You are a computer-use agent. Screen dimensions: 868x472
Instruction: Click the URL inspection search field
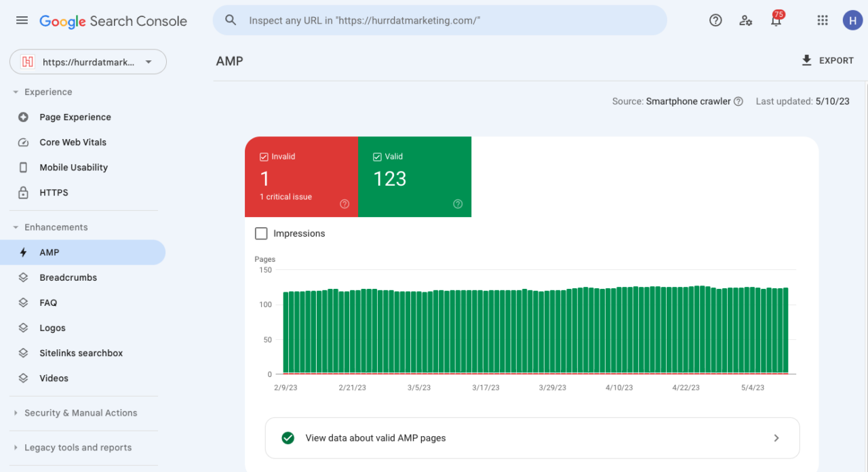(x=441, y=20)
